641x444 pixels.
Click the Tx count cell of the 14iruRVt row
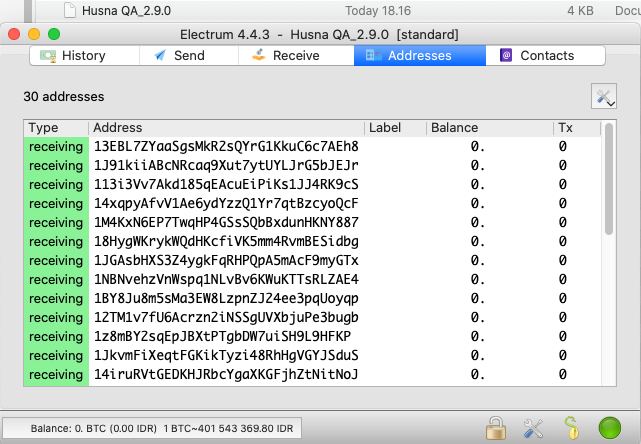(x=563, y=374)
